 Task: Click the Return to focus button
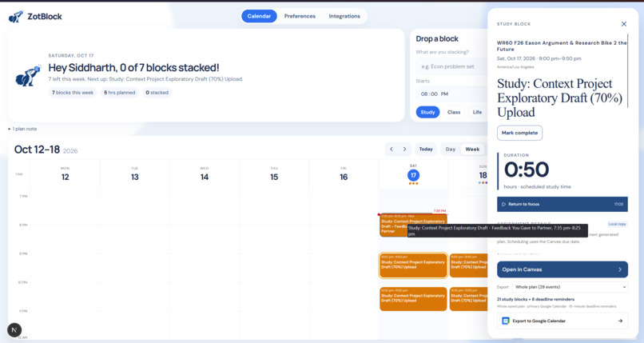click(563, 204)
